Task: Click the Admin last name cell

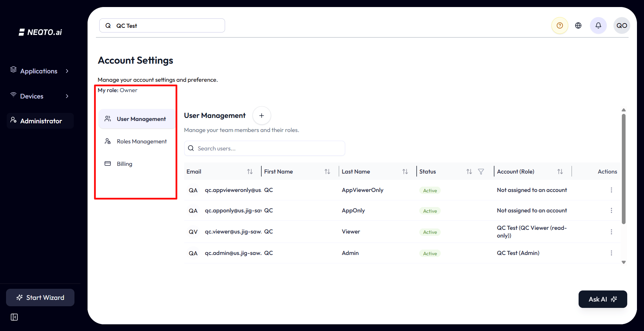Action: (350, 253)
